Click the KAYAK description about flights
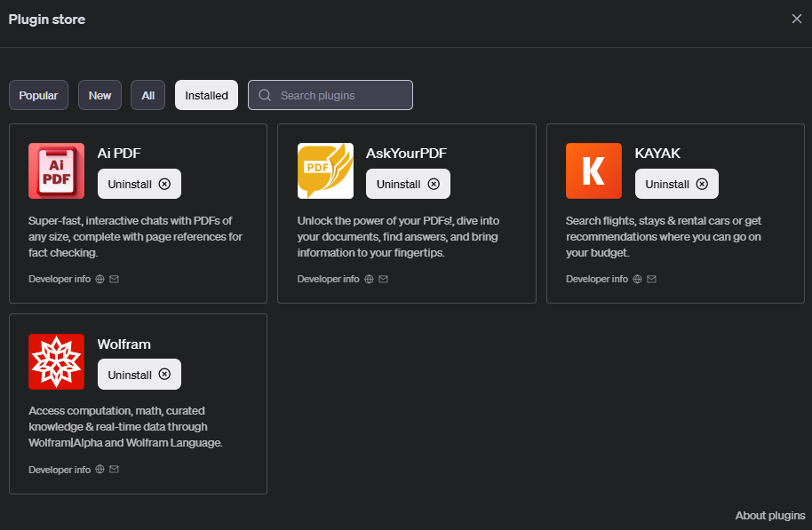 click(x=664, y=236)
